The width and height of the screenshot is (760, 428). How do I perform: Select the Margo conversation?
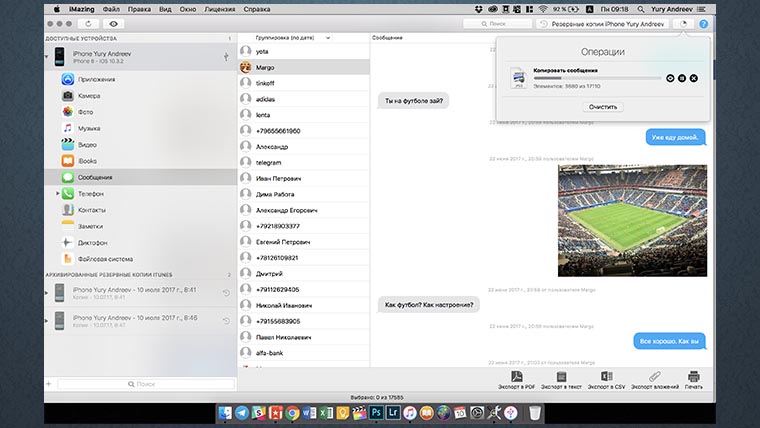[304, 67]
